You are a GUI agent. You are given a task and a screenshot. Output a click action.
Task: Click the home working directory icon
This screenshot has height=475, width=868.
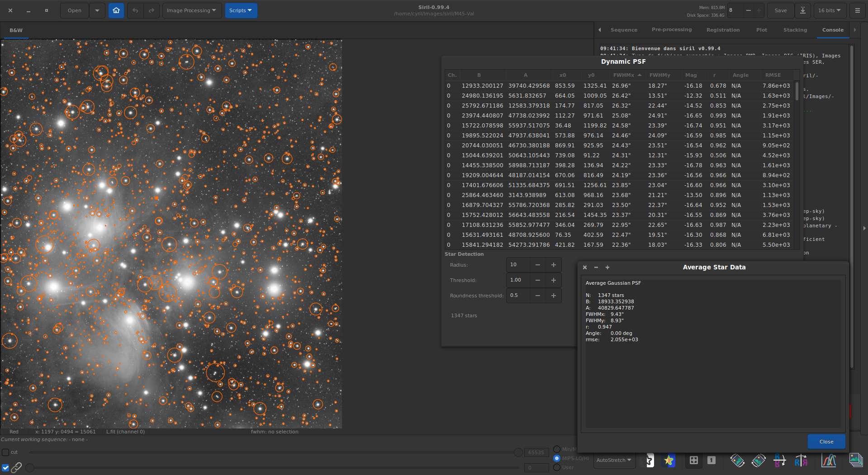pyautogui.click(x=116, y=10)
